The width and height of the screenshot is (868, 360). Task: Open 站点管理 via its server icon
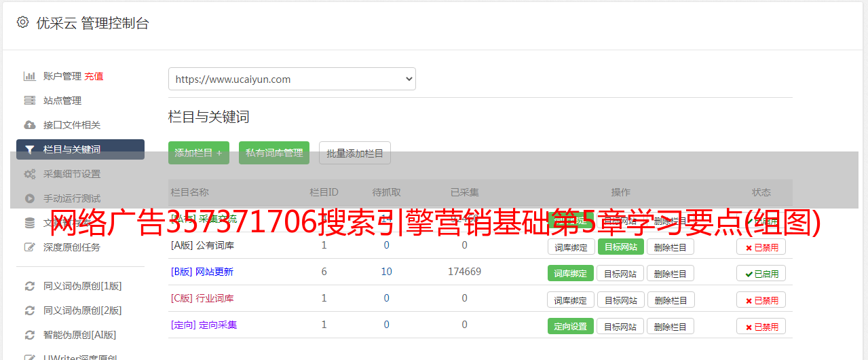[29, 101]
